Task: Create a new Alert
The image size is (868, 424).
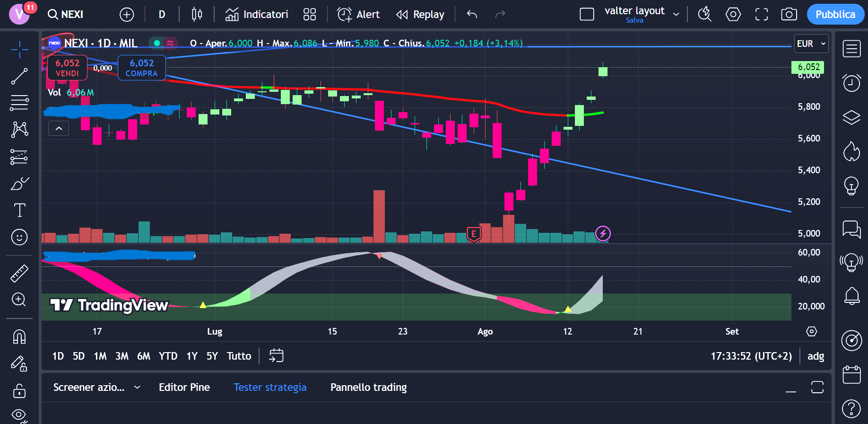Action: tap(358, 15)
